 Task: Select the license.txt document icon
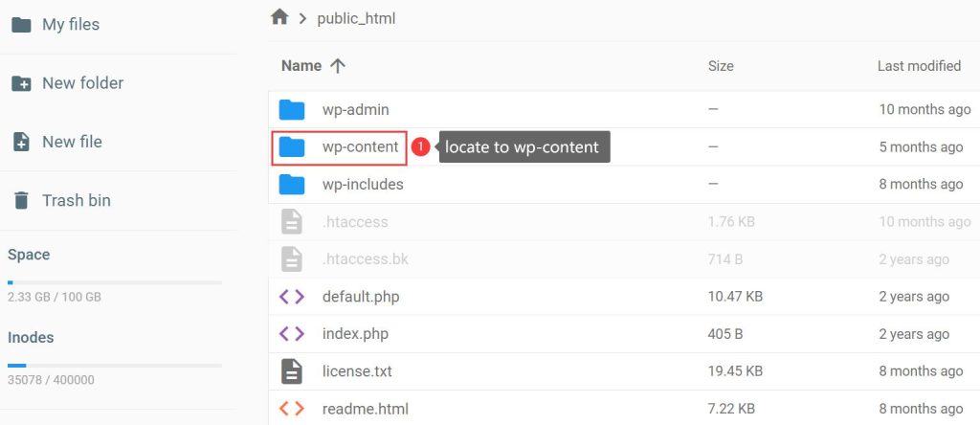pyautogui.click(x=291, y=371)
